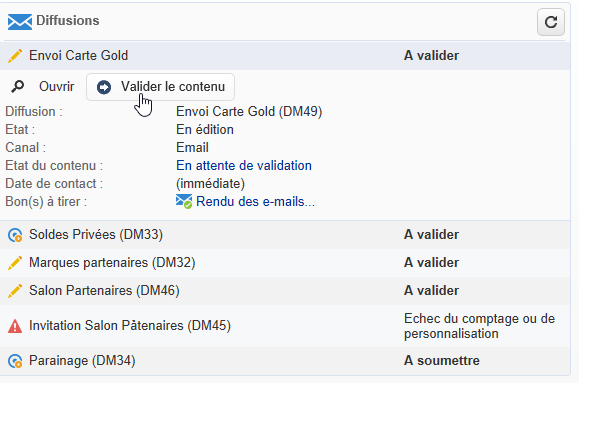
Task: Expand the Invitation Salon Pâtenaires (DM45) row
Action: coord(130,326)
